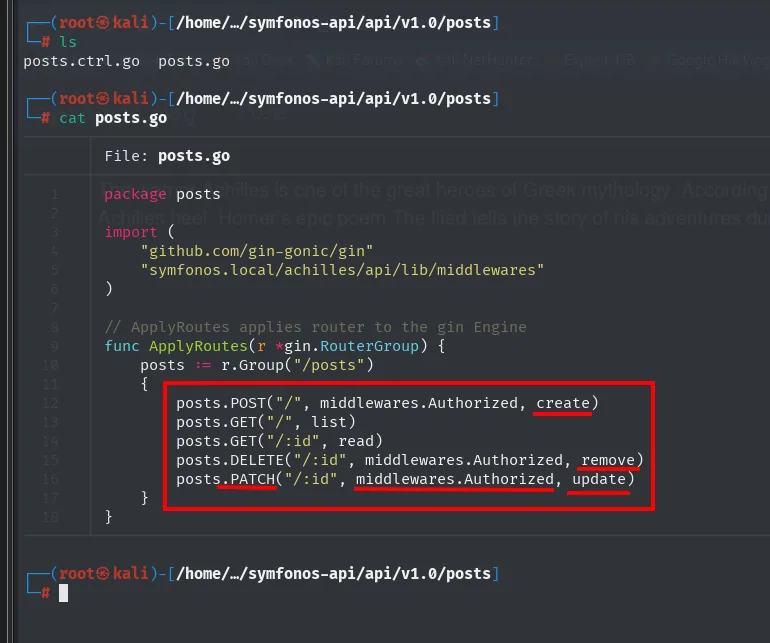Viewport: 770px width, 643px height.
Task: Click the 'posts.PATCH' route line
Action: pyautogui.click(x=406, y=479)
